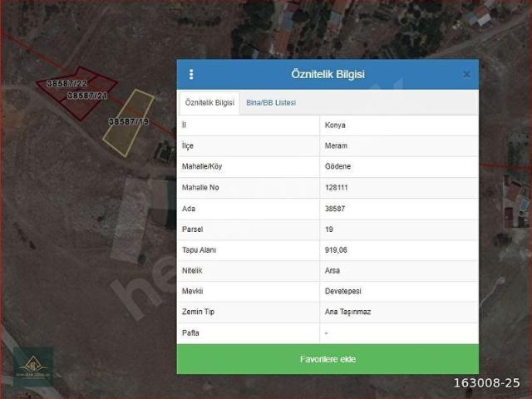Click the Tapu Alanı value 919,06
The height and width of the screenshot is (399, 532).
[x=336, y=250]
